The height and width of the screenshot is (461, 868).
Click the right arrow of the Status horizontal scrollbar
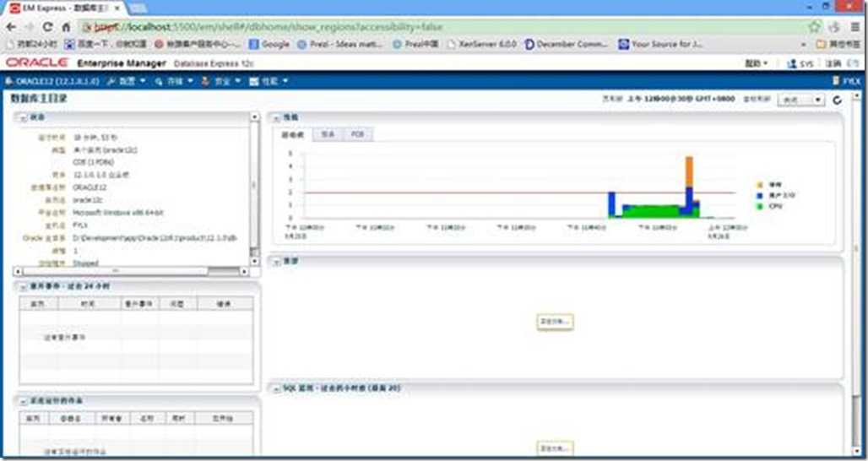[x=244, y=271]
